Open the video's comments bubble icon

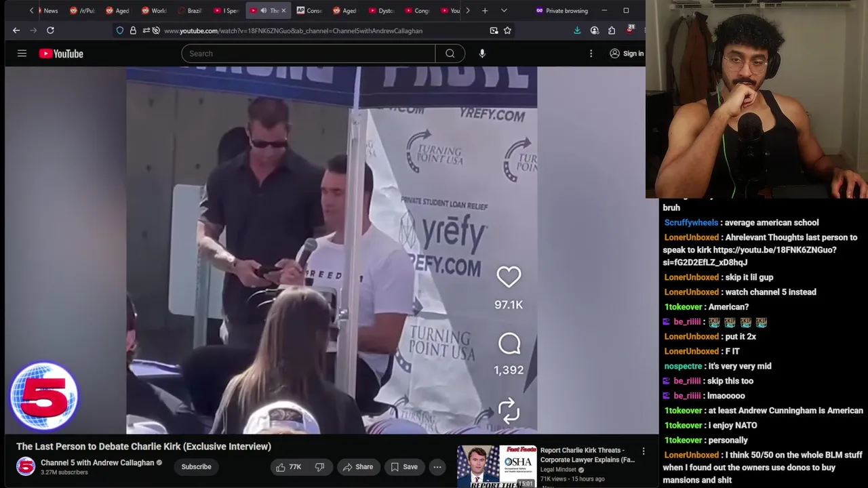(x=509, y=344)
